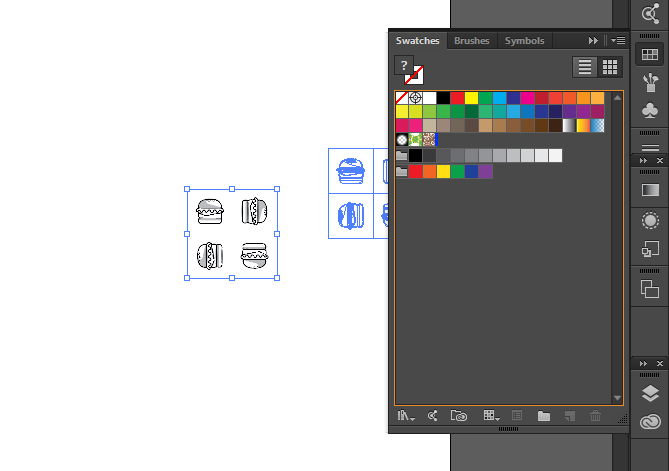
Task: Select the None swatch
Action: [x=402, y=98]
